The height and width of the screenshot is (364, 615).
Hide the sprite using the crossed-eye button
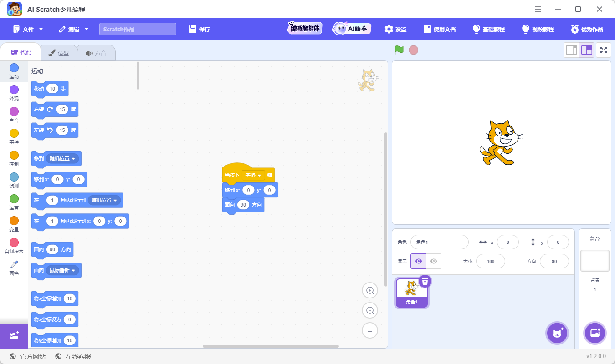click(434, 261)
